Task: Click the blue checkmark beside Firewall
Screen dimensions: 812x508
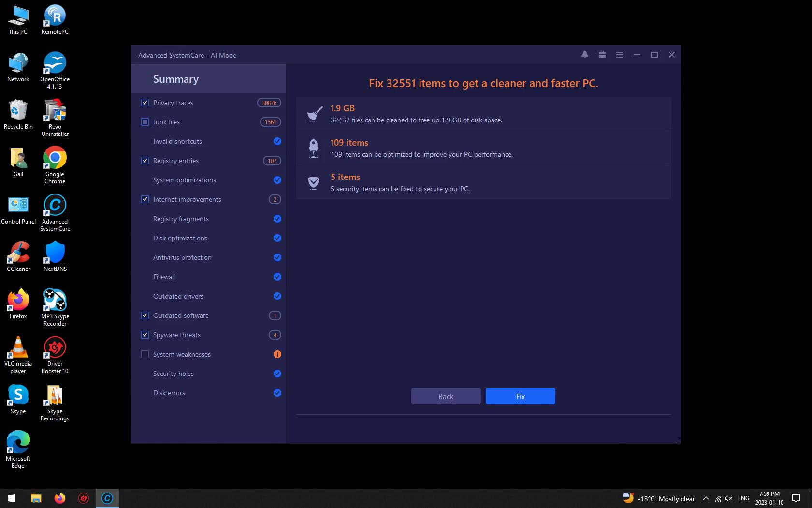Action: click(277, 277)
